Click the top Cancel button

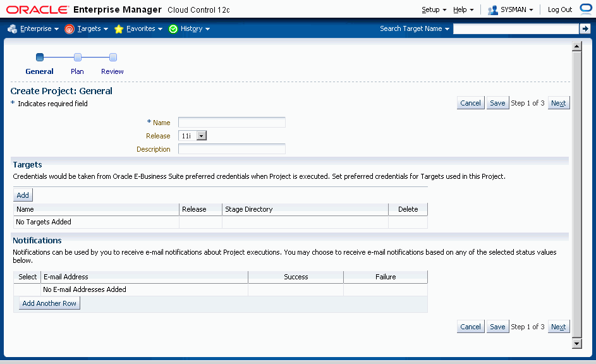(x=471, y=103)
